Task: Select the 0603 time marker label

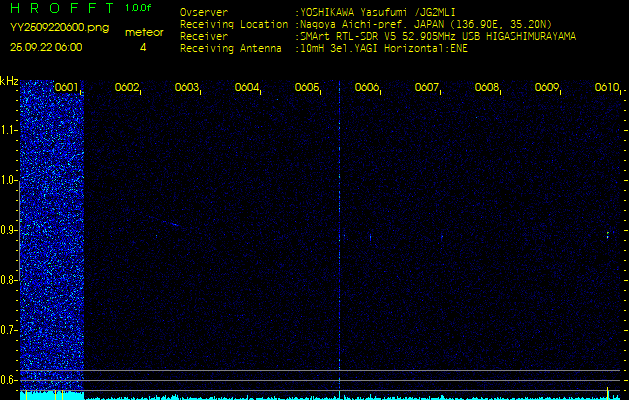Action: (187, 87)
